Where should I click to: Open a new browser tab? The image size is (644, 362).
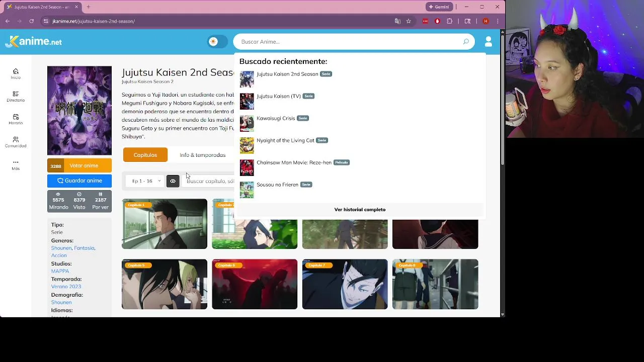click(88, 7)
